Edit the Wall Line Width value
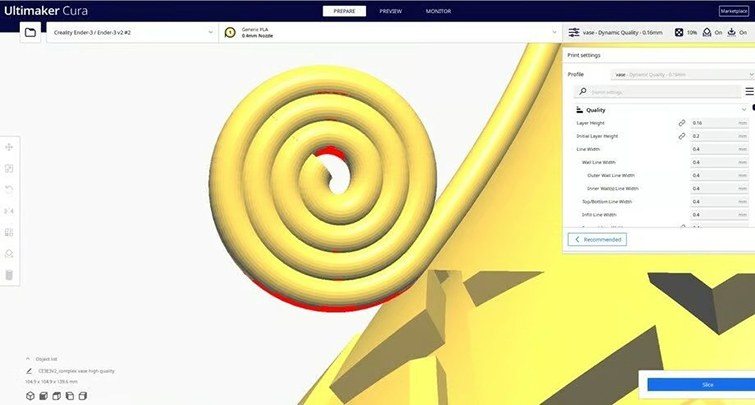This screenshot has width=755, height=405. click(719, 162)
